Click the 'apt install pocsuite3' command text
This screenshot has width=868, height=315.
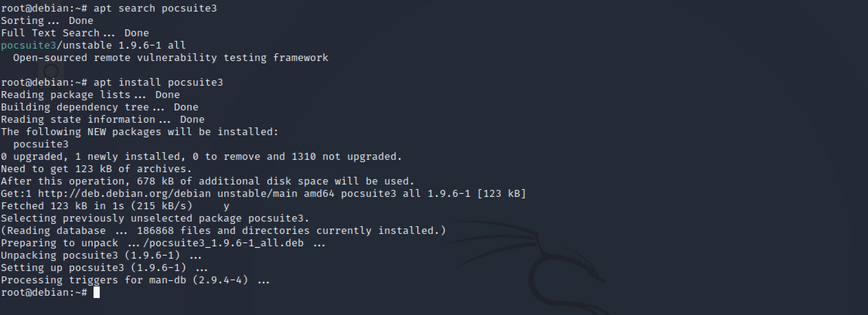158,82
